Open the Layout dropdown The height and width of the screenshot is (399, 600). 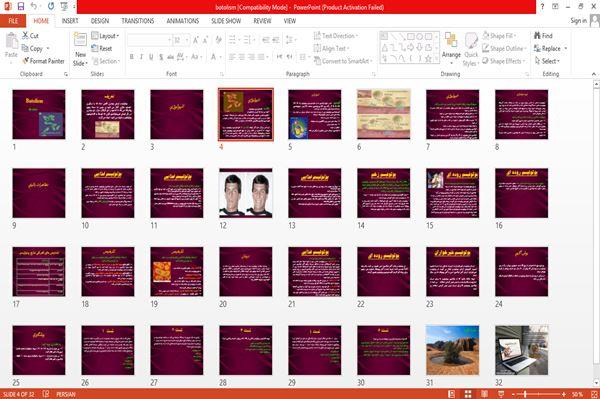(x=105, y=36)
